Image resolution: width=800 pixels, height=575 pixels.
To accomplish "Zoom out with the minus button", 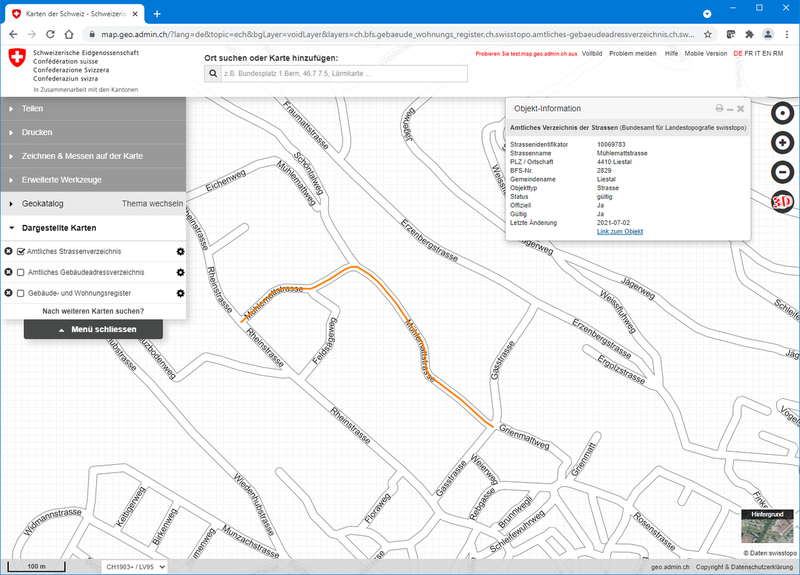I will point(782,172).
